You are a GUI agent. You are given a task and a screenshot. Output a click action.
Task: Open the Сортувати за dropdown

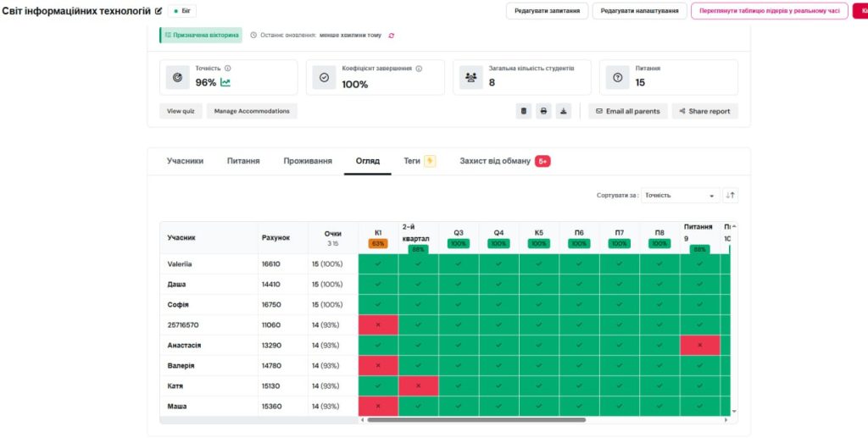click(x=680, y=195)
